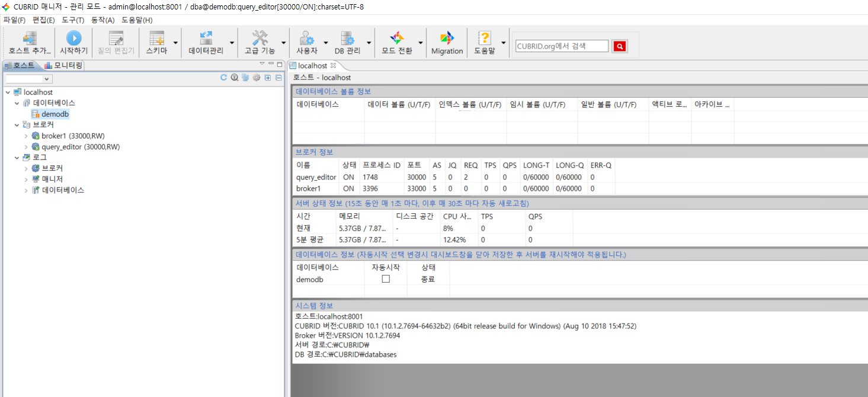Click process ID 1748 cell
The width and height of the screenshot is (868, 397).
click(x=370, y=177)
